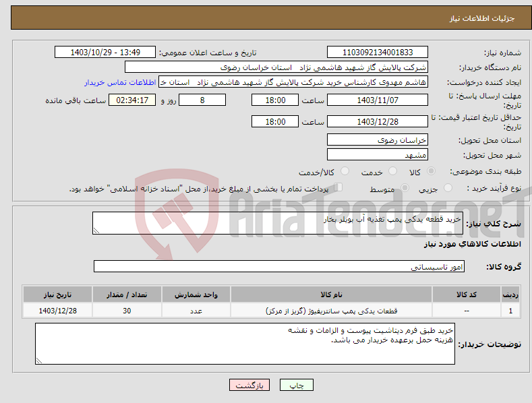Viewport: 532px width, 403px height.
Task: Click the شرح کلی نیاز description textarea
Action: pos(278,223)
